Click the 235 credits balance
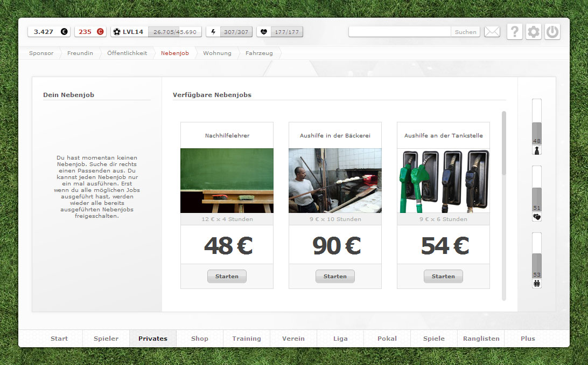The height and width of the screenshot is (365, 588). point(85,32)
